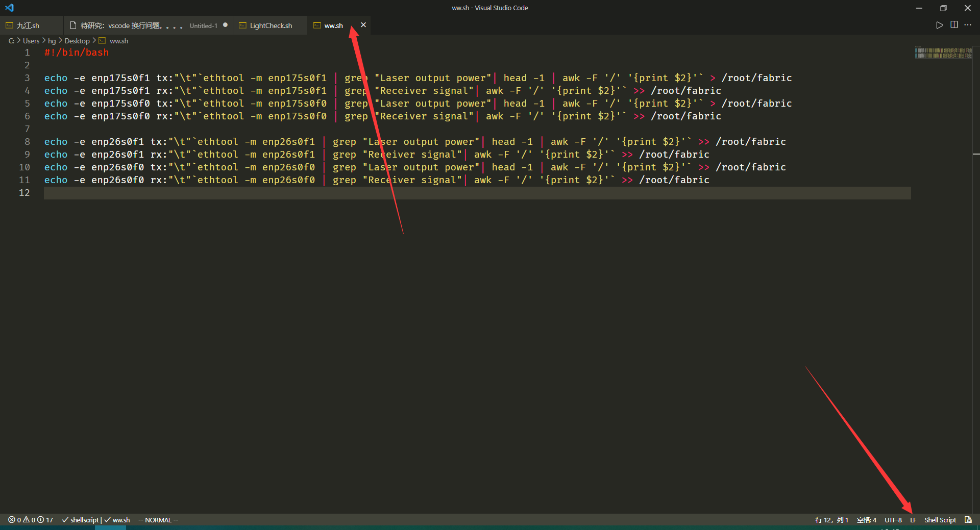Image resolution: width=980 pixels, height=530 pixels.
Task: Click the echo keyword on line 8
Action: [56, 142]
